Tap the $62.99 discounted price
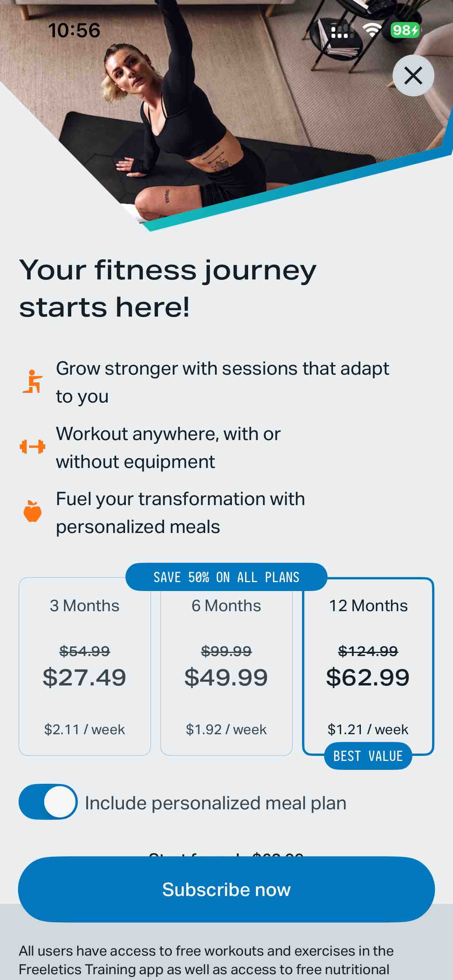 368,677
